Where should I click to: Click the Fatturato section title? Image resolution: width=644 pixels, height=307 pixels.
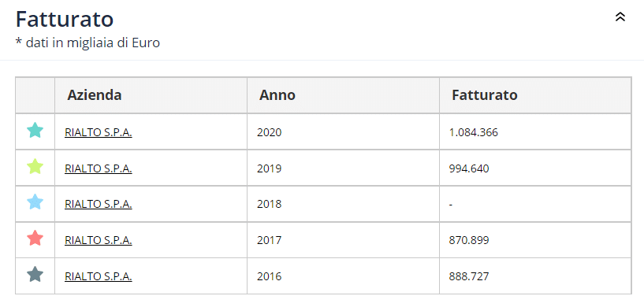coord(65,20)
